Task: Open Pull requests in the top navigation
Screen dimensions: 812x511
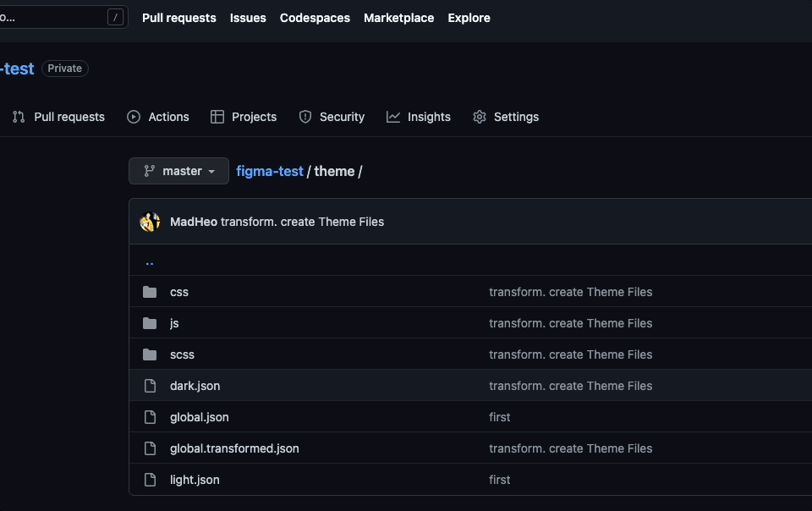Action: point(179,18)
